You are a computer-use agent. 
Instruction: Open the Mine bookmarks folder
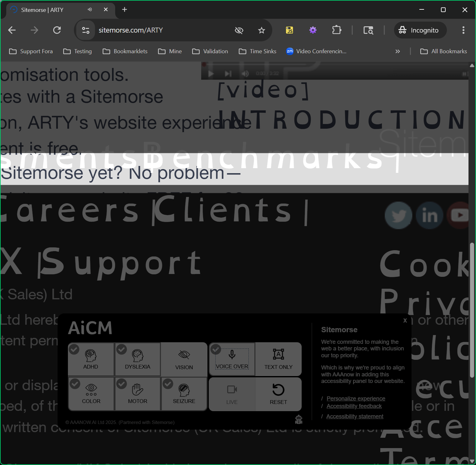pos(170,51)
